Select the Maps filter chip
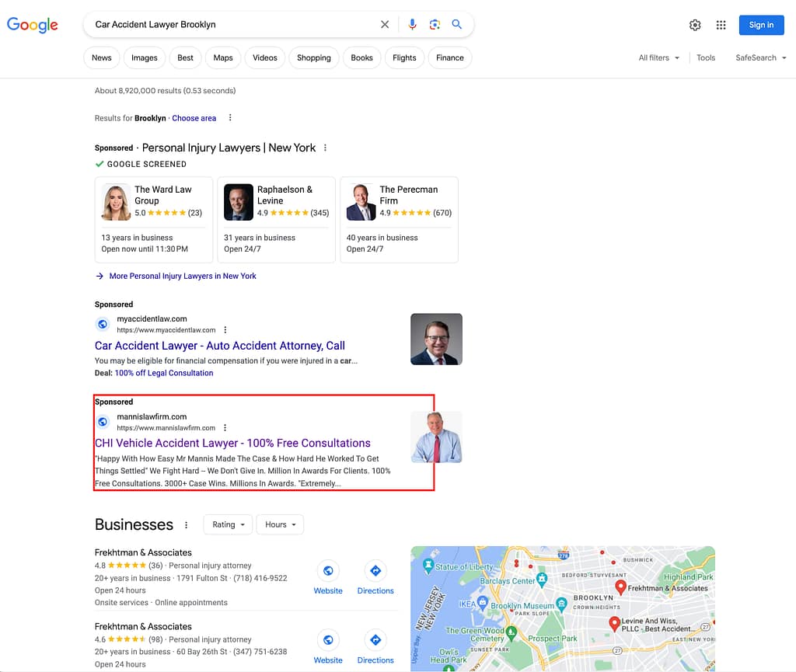The image size is (796, 672). [223, 57]
